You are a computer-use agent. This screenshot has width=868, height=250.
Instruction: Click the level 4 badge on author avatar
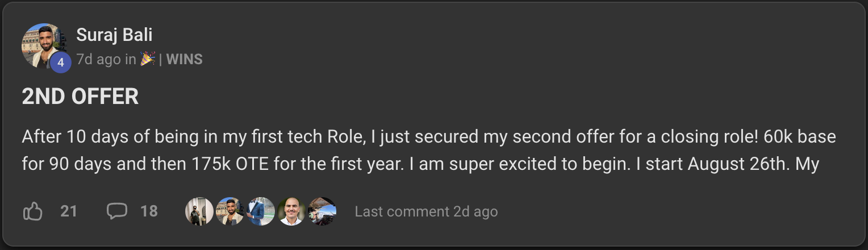click(60, 63)
